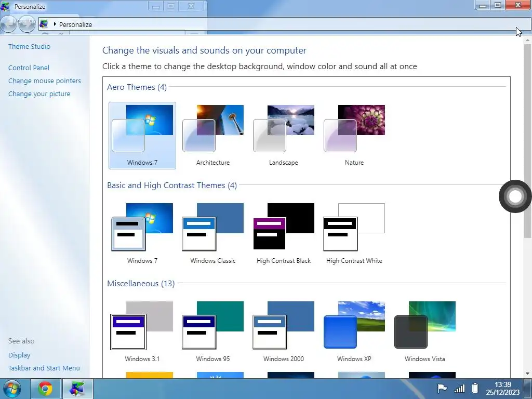Click the Personalize breadcrumb text
This screenshot has width=532, height=399.
[x=76, y=24]
